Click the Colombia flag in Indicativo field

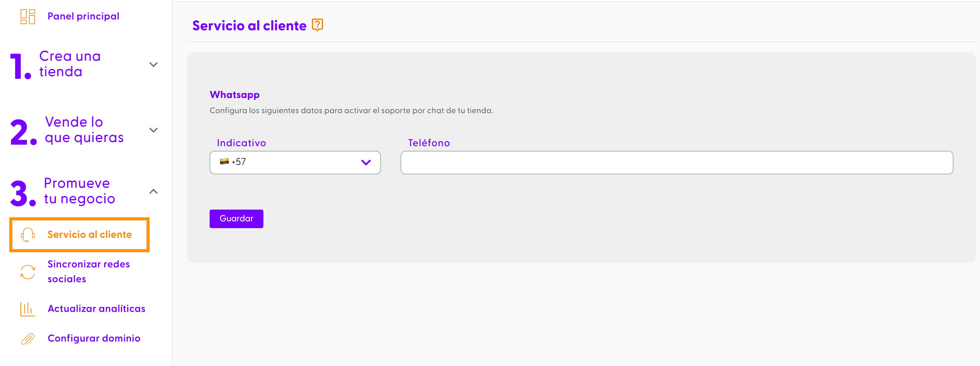[224, 161]
